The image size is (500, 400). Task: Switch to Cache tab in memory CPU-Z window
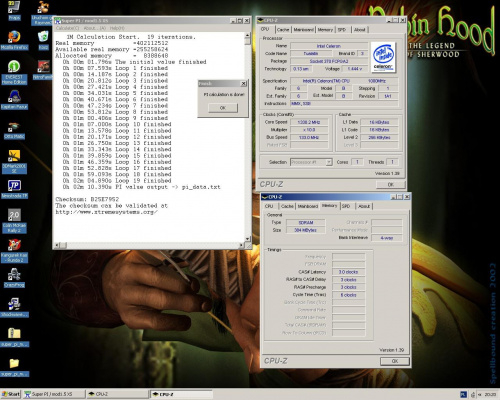coord(287,206)
